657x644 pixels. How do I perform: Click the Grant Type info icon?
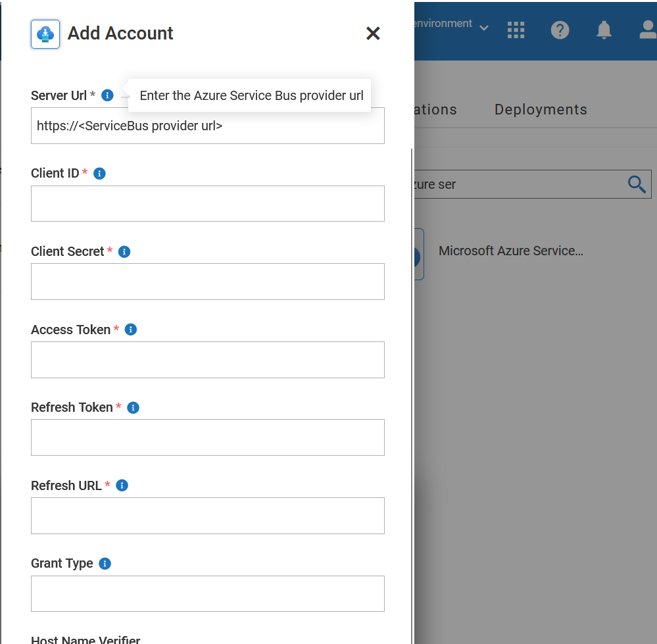[x=104, y=563]
